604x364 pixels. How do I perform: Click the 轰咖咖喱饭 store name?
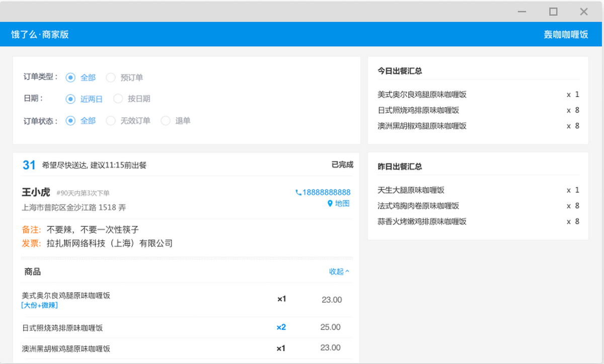(566, 35)
